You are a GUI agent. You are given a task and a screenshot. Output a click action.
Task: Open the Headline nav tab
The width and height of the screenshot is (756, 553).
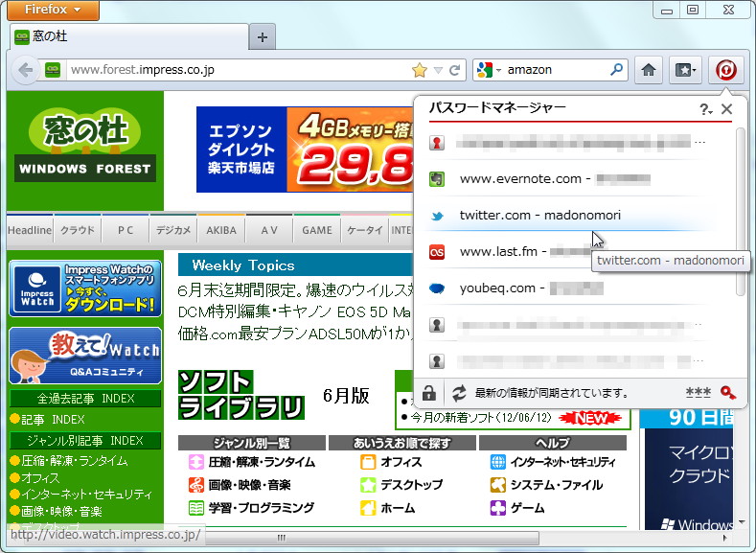point(30,230)
